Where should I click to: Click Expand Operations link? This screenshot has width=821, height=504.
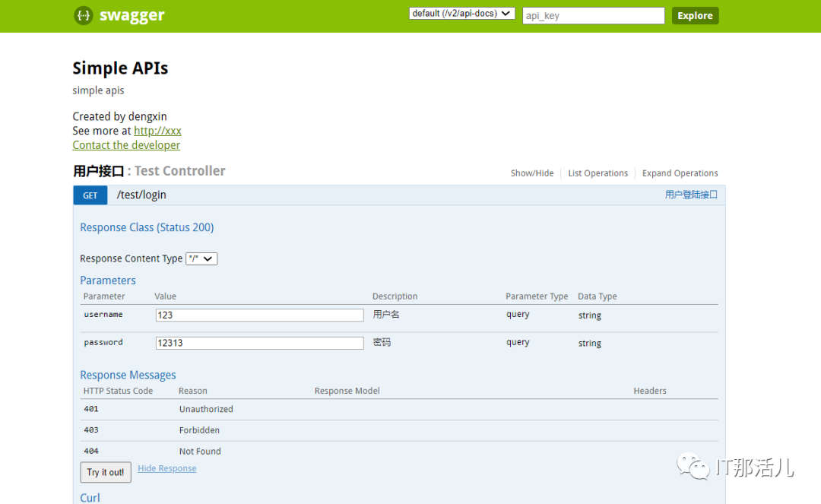point(680,173)
